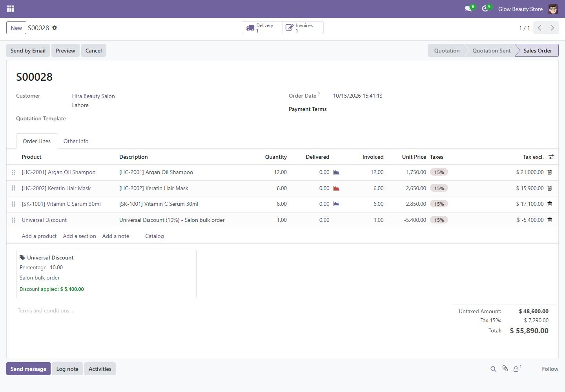Select the Sales Order status stage
The height and width of the screenshot is (392, 565).
[538, 51]
